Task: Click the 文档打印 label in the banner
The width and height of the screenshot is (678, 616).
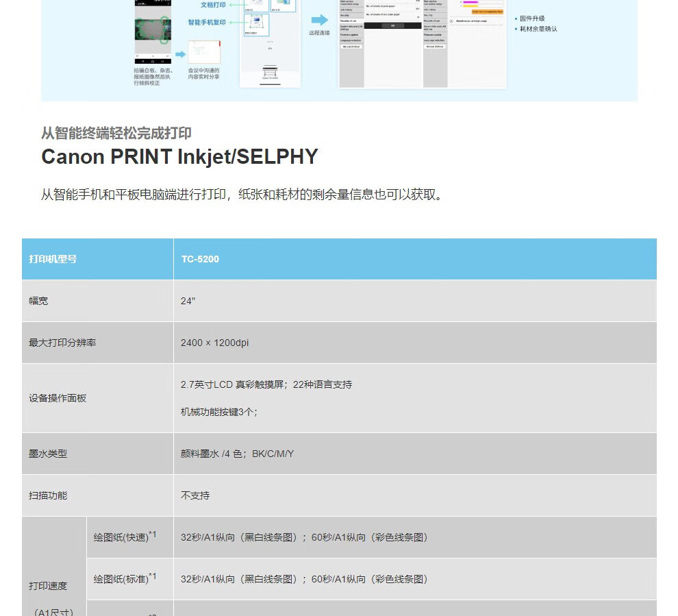Action: click(x=213, y=5)
